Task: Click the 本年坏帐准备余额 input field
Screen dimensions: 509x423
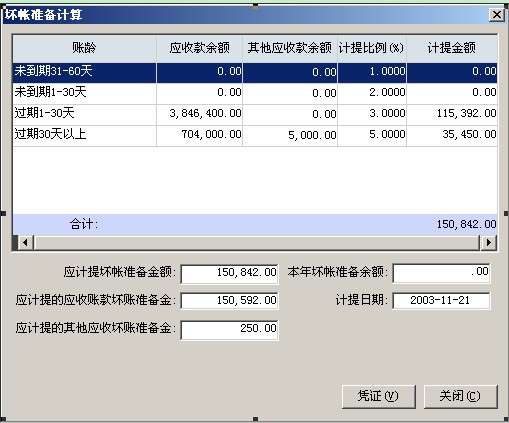Action: [x=441, y=273]
